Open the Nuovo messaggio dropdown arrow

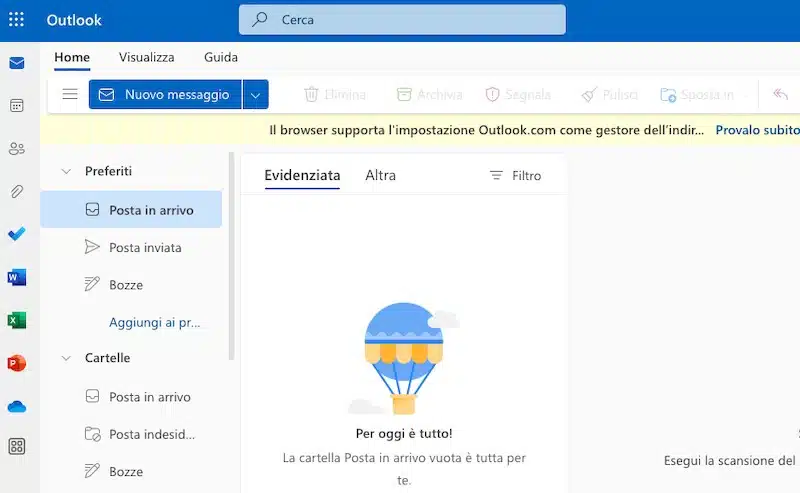click(256, 94)
